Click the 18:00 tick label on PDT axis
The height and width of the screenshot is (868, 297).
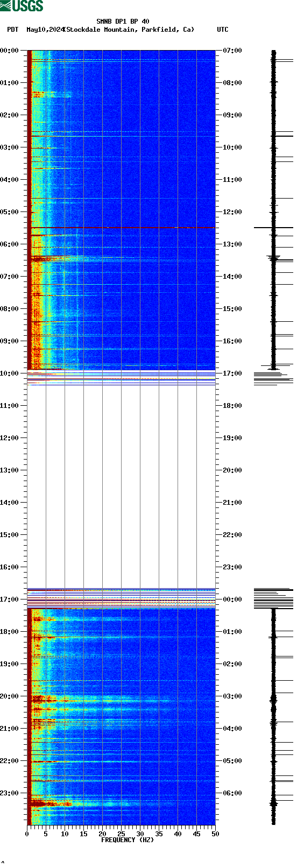coord(9,632)
